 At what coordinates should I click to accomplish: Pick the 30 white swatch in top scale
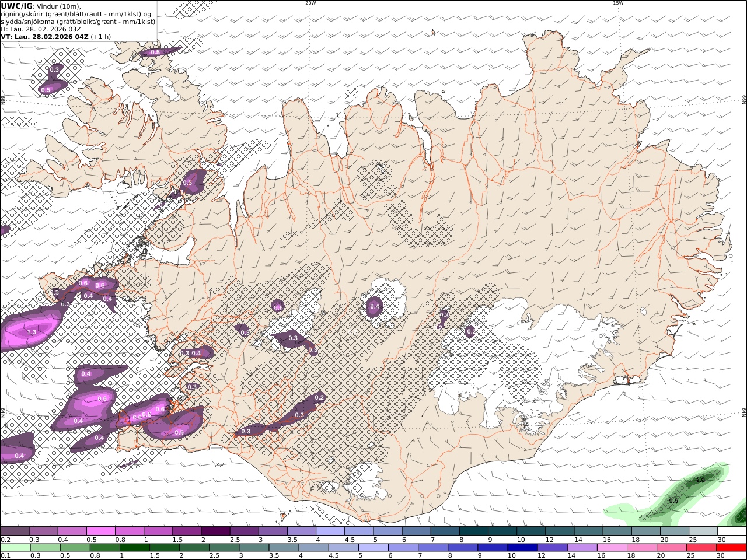click(x=732, y=531)
